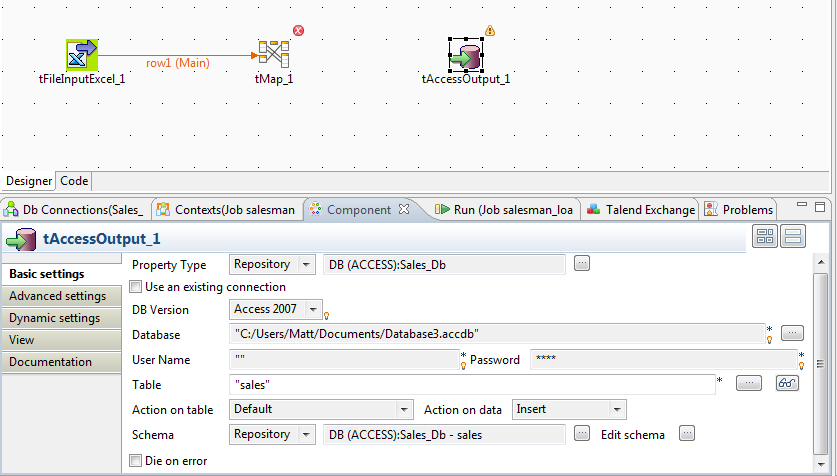Enable the Die on error checkbox
The width and height of the screenshot is (837, 476).
(136, 460)
